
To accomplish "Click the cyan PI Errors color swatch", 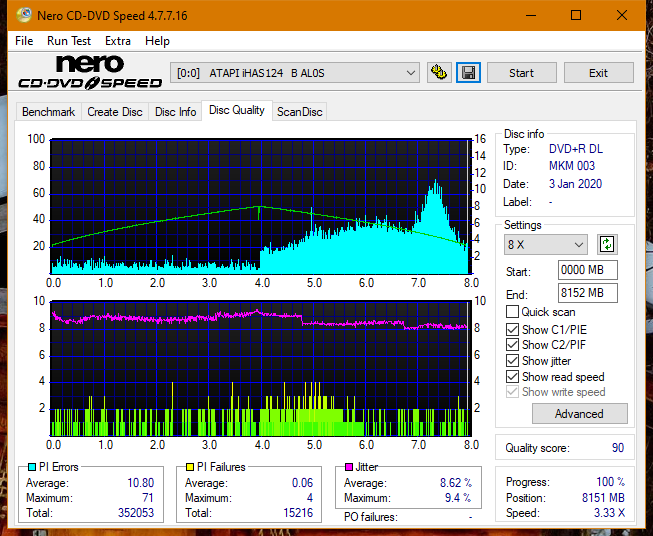I will [x=32, y=467].
